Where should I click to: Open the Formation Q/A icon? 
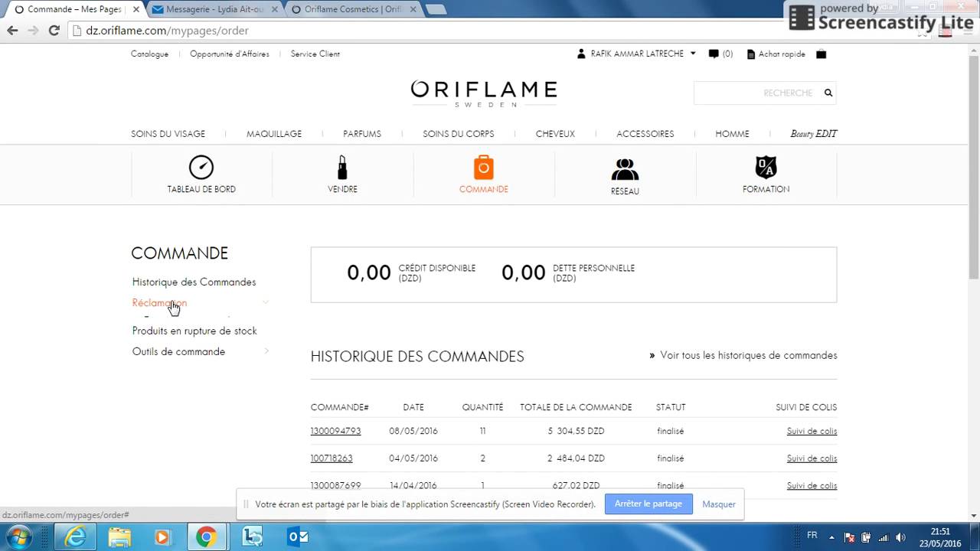click(766, 168)
